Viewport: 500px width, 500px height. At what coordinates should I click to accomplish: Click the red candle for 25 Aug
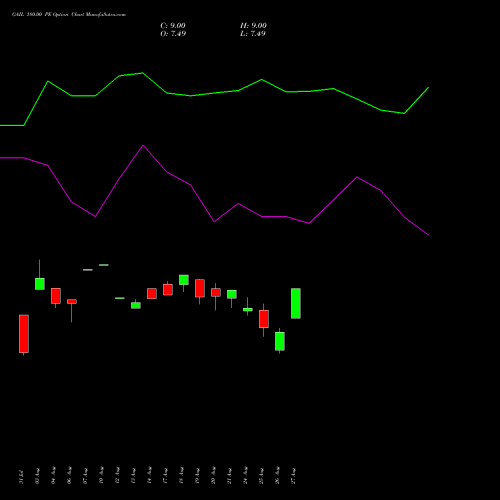click(x=264, y=319)
